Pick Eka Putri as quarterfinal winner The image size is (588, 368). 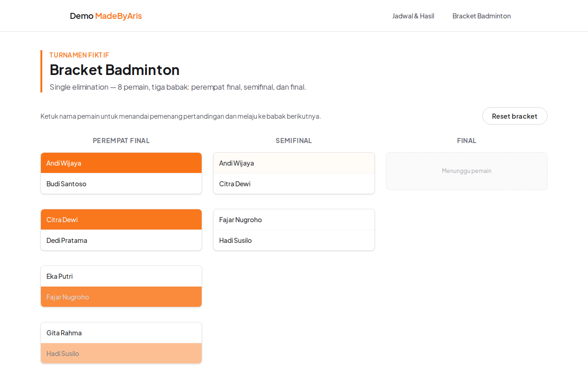[x=121, y=276]
